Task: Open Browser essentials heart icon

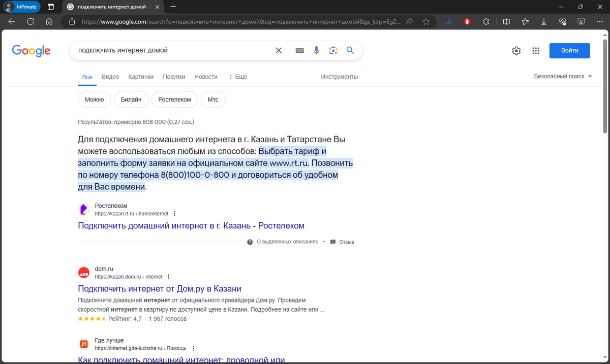Action: tap(562, 22)
